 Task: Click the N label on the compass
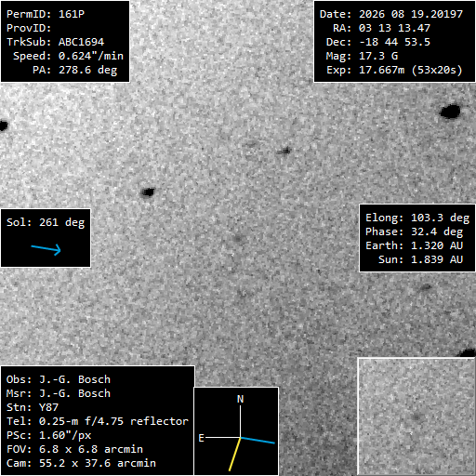[x=240, y=399]
